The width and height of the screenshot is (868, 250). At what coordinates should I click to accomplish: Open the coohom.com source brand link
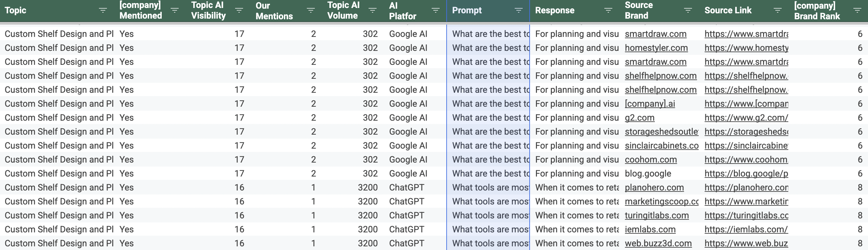tap(651, 160)
